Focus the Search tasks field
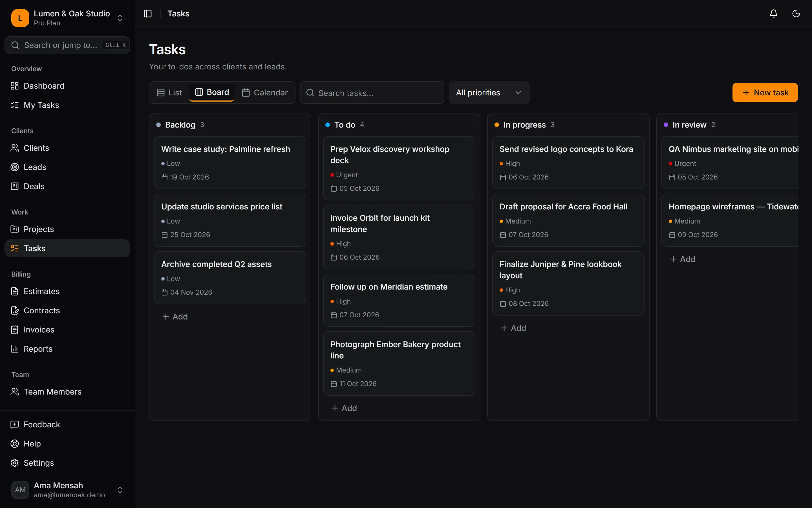The height and width of the screenshot is (508, 812). [372, 92]
